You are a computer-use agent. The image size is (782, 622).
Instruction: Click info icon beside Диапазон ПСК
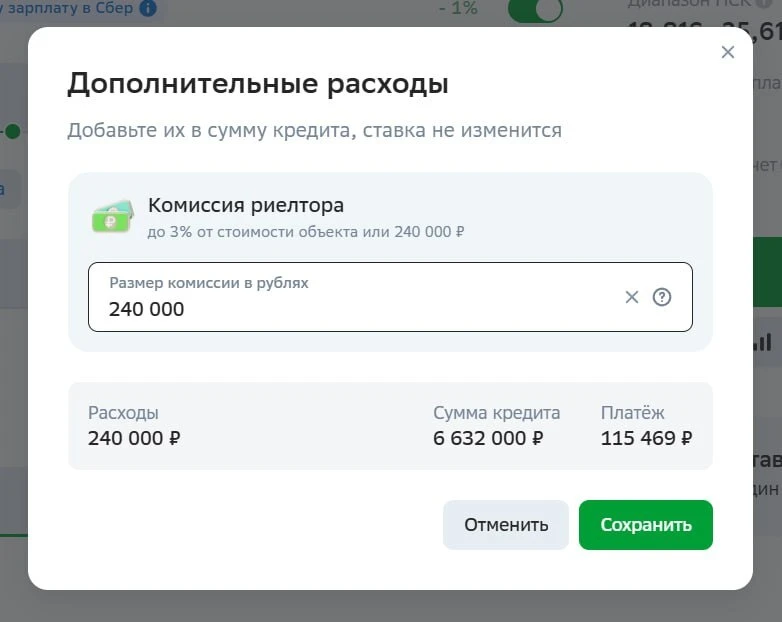(764, 3)
